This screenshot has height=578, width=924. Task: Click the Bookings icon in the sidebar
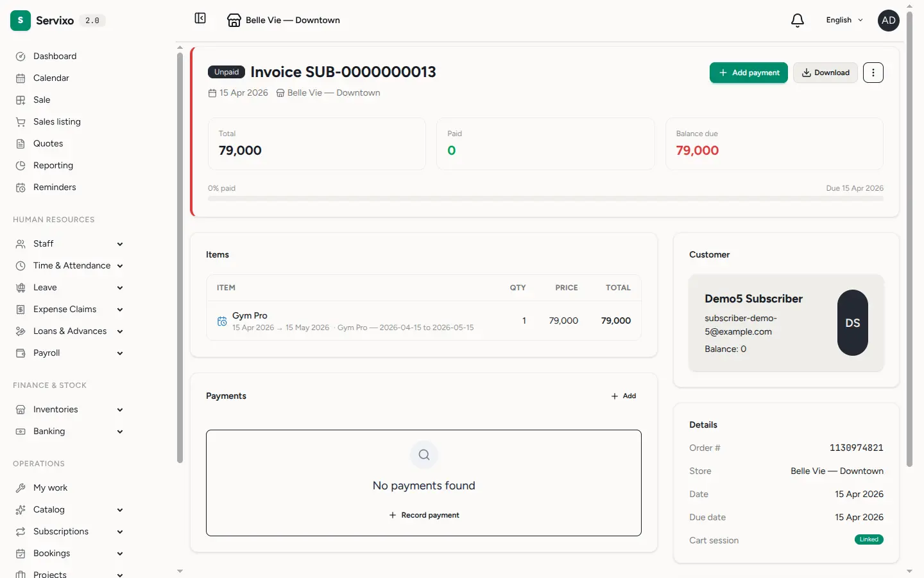21,554
